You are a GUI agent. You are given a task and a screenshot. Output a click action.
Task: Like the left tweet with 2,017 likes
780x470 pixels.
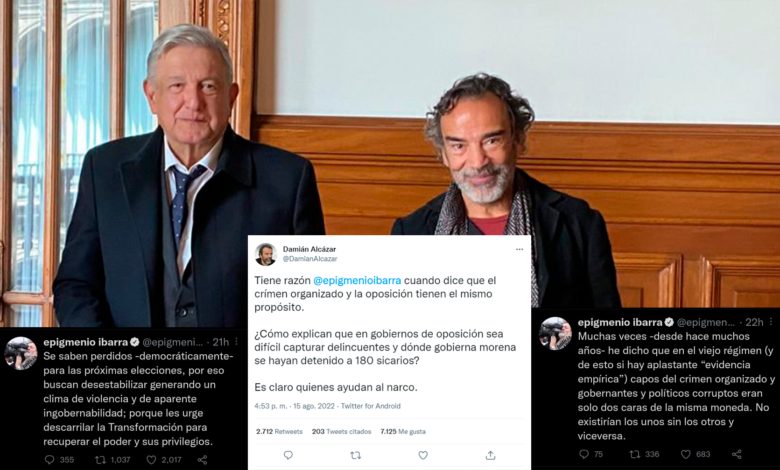tap(151, 460)
